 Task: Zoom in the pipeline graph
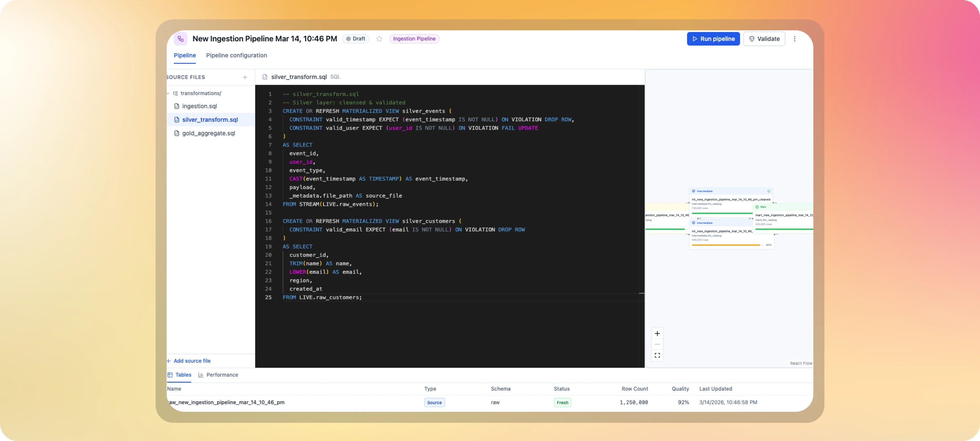(657, 334)
